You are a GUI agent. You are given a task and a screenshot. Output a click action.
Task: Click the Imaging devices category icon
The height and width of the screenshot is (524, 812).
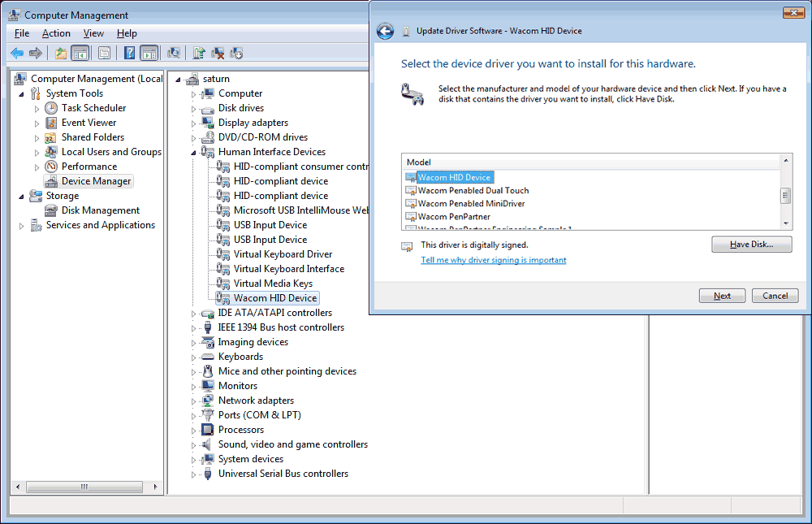pyautogui.click(x=208, y=342)
